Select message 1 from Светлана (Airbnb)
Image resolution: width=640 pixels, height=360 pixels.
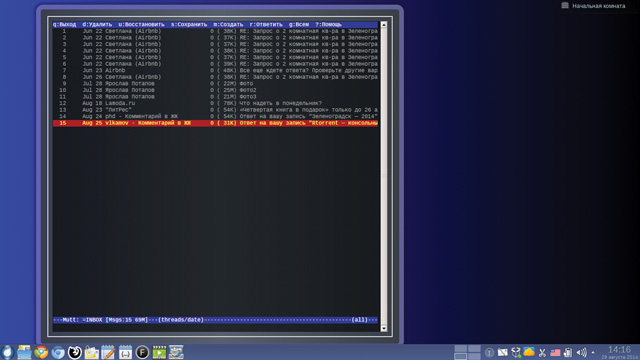[x=215, y=31]
